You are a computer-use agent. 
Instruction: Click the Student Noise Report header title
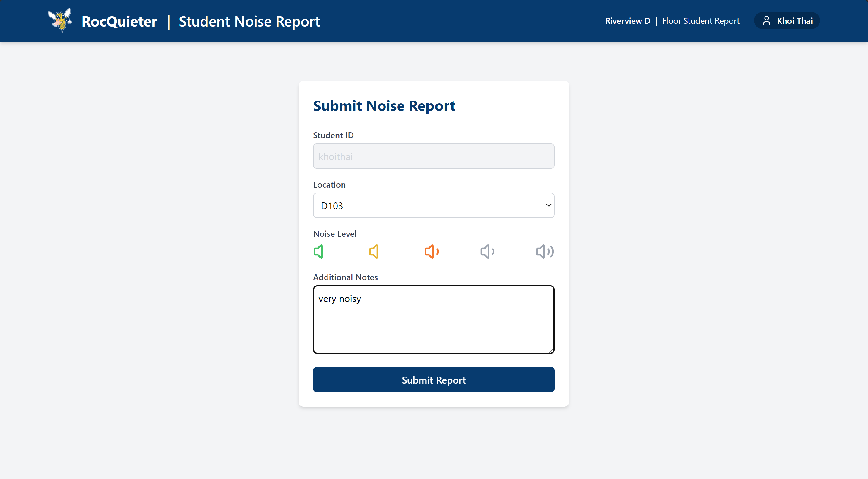pos(249,22)
